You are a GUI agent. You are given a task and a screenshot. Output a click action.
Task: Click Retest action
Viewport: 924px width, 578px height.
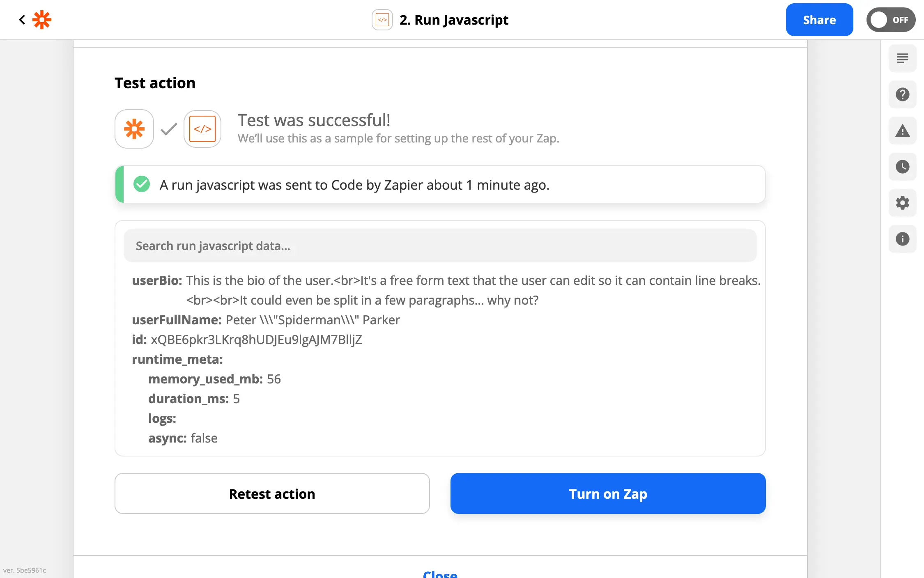pos(272,493)
